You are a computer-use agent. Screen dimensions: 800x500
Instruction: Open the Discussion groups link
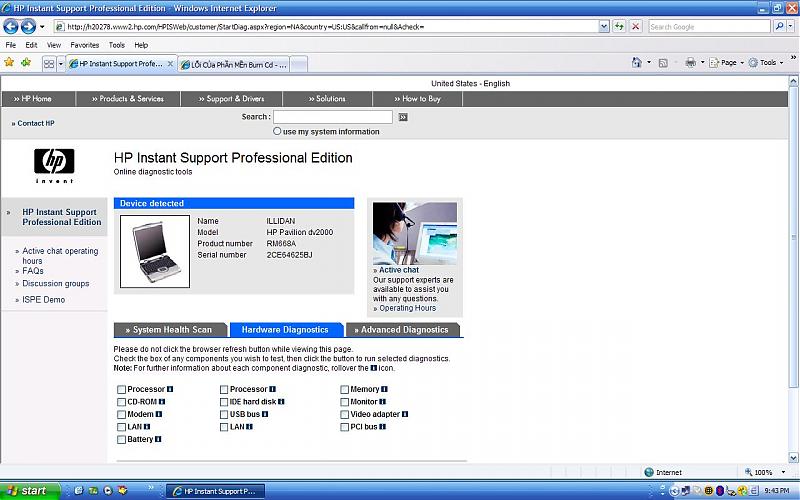56,284
